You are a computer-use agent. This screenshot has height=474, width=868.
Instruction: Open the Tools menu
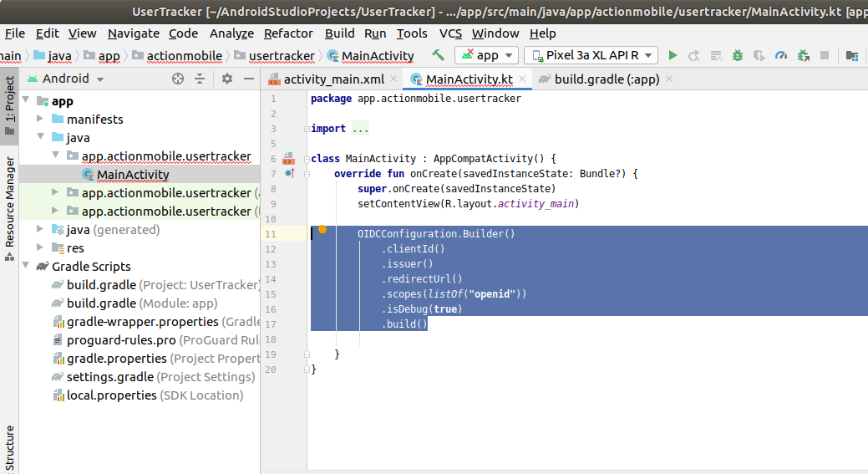click(x=412, y=33)
